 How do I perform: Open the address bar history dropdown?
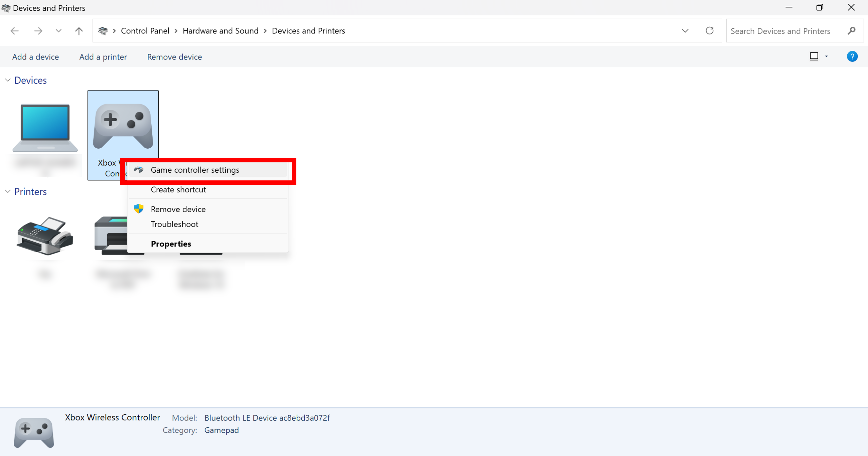685,31
